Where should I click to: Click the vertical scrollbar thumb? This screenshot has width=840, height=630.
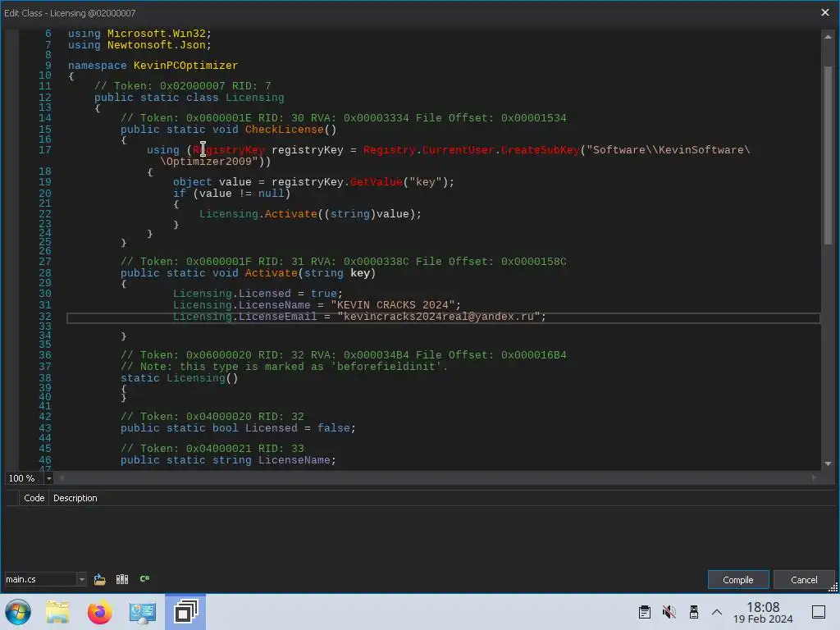pyautogui.click(x=828, y=155)
